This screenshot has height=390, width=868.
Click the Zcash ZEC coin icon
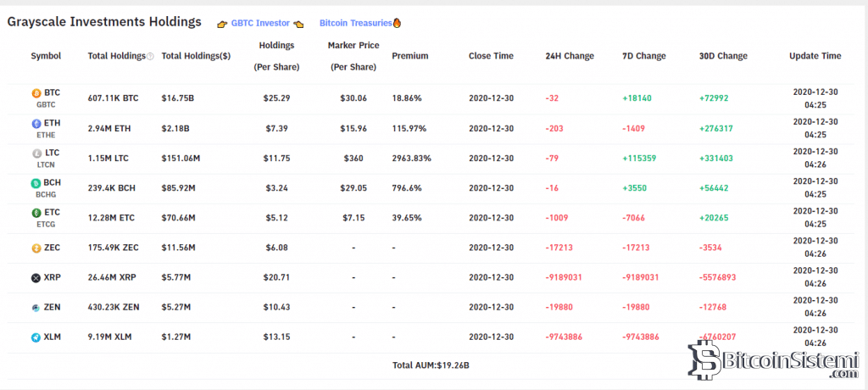click(x=36, y=248)
